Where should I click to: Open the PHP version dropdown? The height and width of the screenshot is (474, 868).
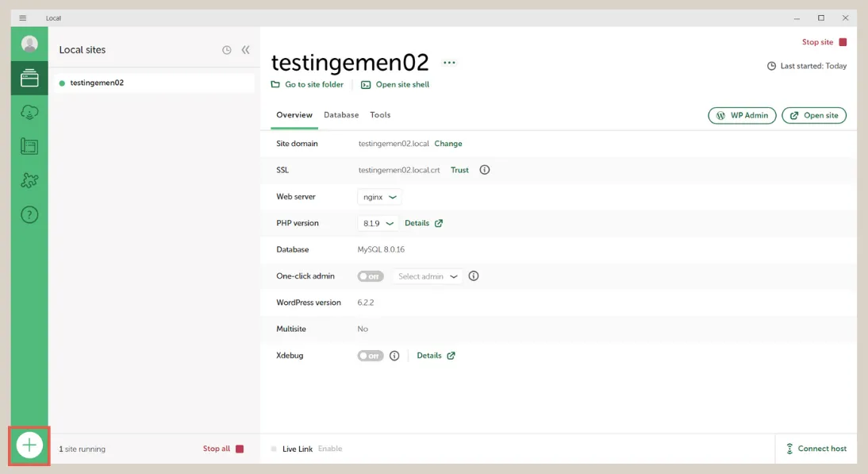(378, 223)
